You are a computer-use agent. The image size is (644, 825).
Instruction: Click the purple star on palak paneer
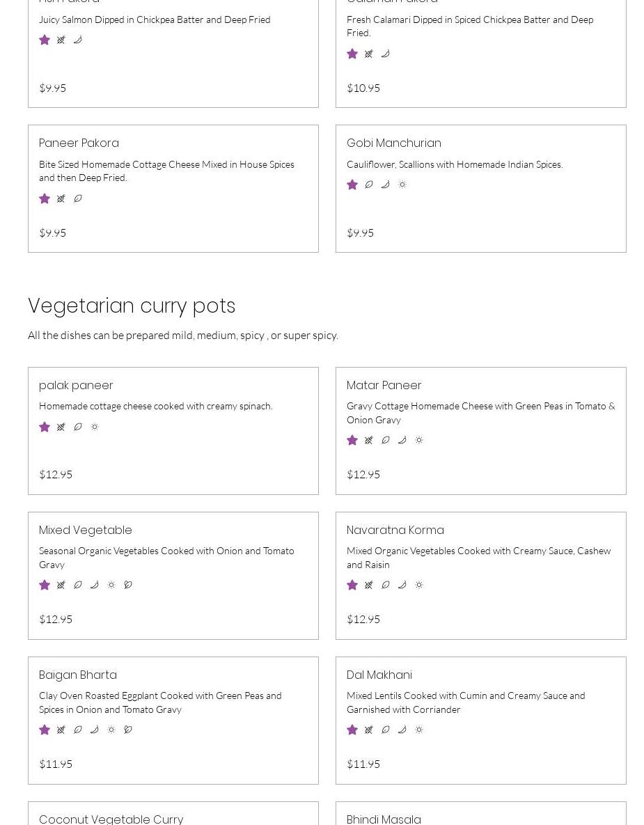coord(45,427)
